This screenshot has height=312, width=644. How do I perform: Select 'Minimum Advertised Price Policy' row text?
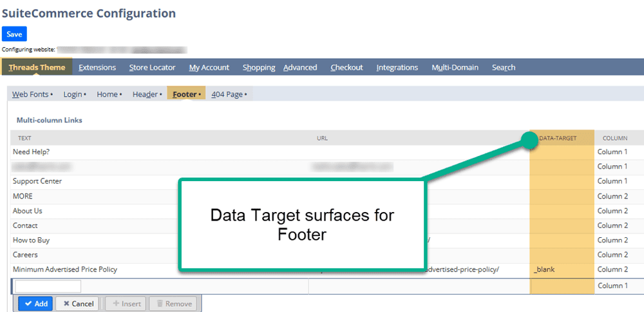coord(65,269)
